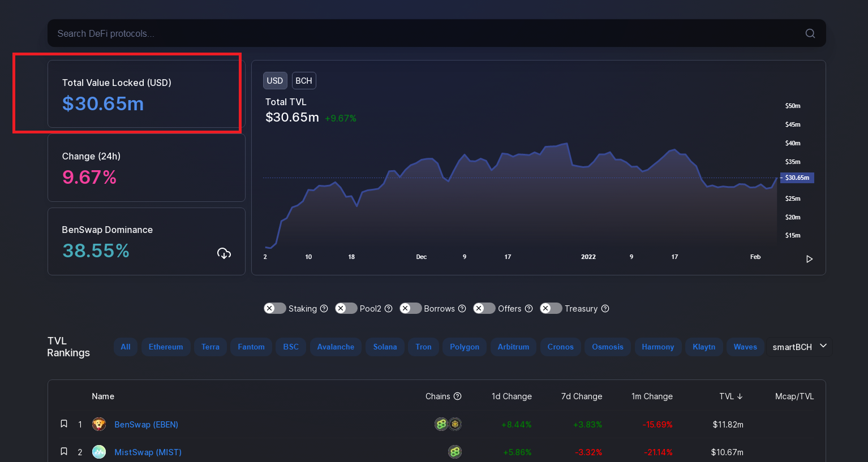Click BenSwap's $11.82m TVL cell
Viewport: 868px width, 462px height.
[728, 424]
